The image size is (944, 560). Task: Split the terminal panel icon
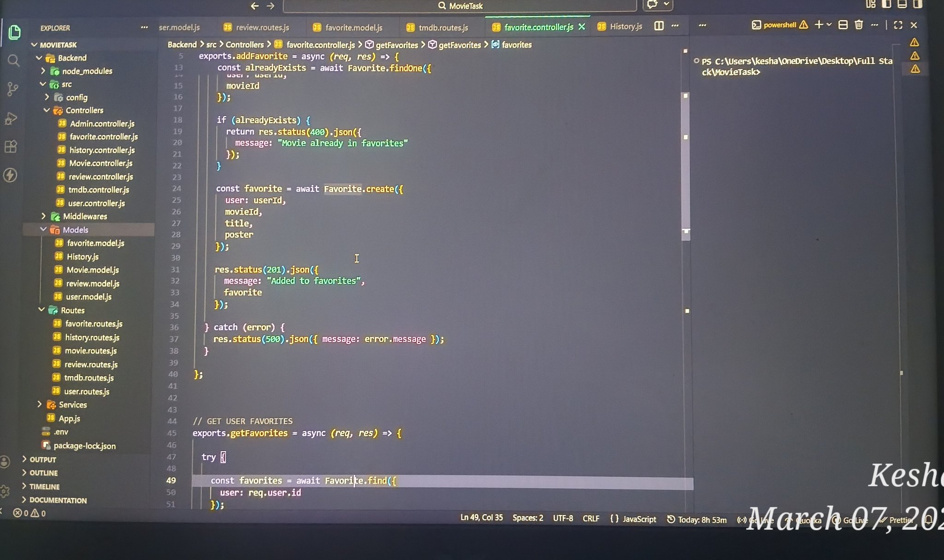[843, 25]
